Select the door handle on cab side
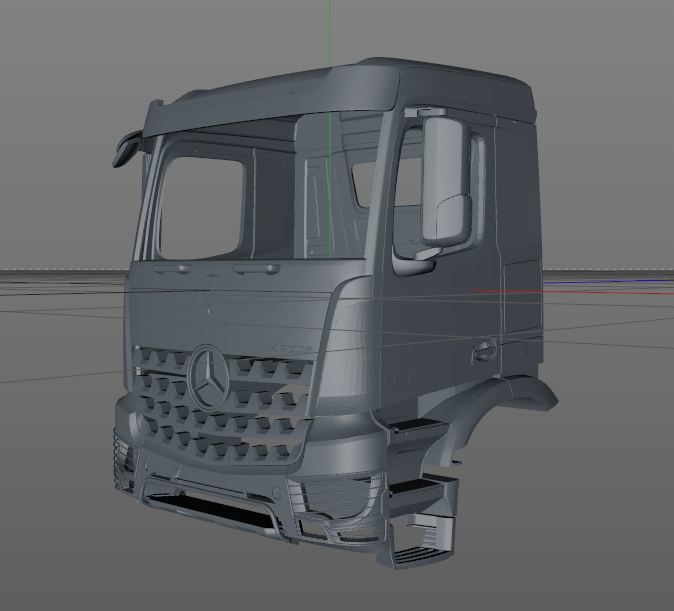The image size is (674, 611). click(485, 350)
